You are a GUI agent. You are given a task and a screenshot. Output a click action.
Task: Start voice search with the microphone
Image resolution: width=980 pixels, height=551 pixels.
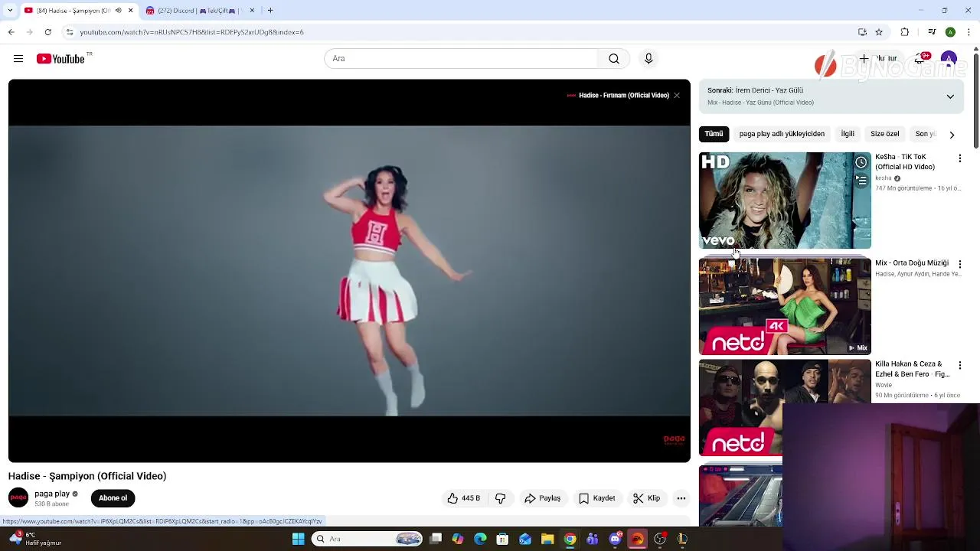(x=648, y=59)
